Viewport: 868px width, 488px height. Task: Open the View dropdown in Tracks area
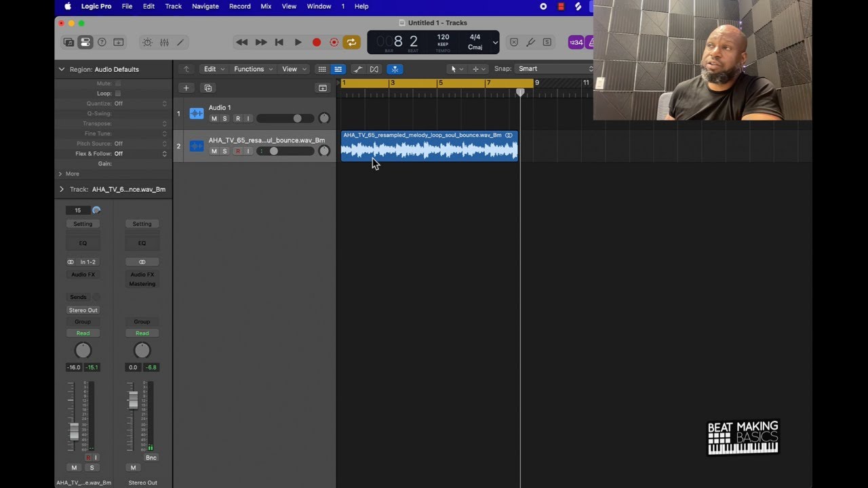[x=294, y=69]
